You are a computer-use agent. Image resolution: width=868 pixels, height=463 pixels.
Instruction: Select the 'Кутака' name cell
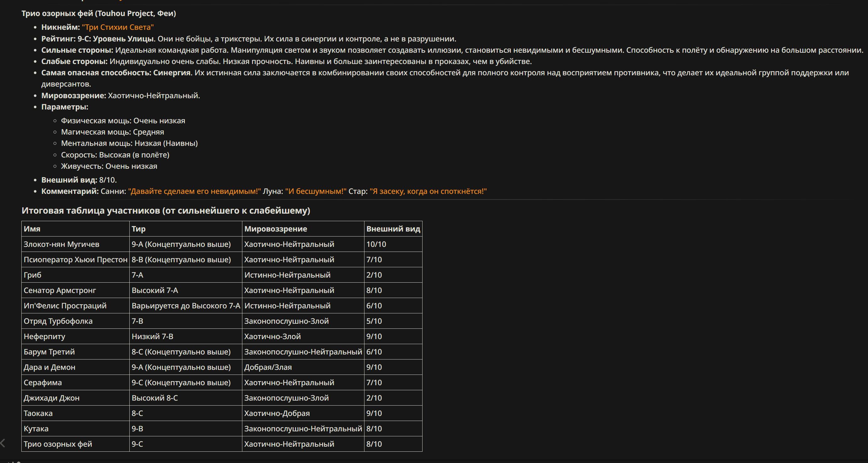click(75, 429)
